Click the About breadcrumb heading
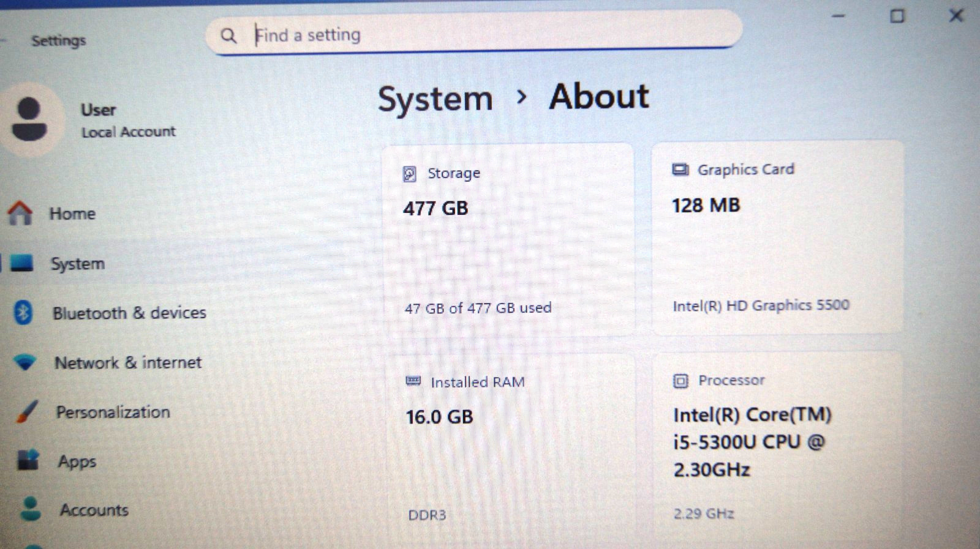The image size is (980, 549). 599,97
